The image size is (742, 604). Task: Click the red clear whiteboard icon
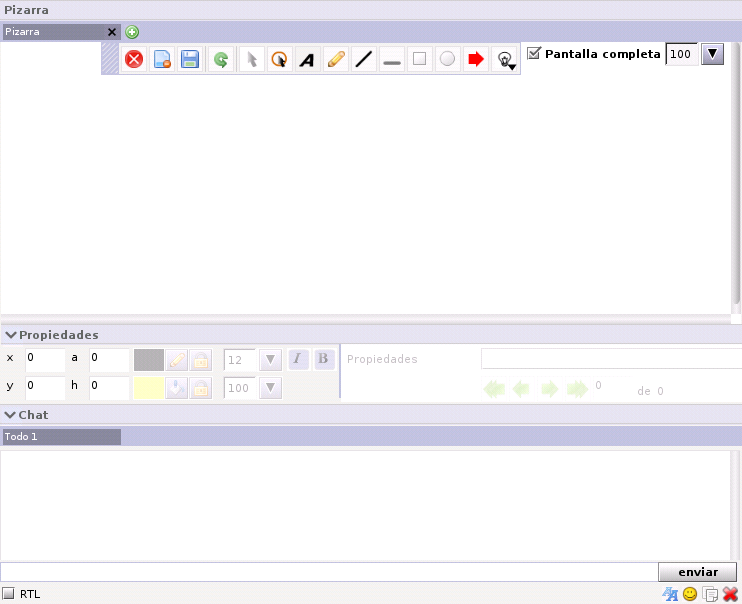(x=134, y=60)
